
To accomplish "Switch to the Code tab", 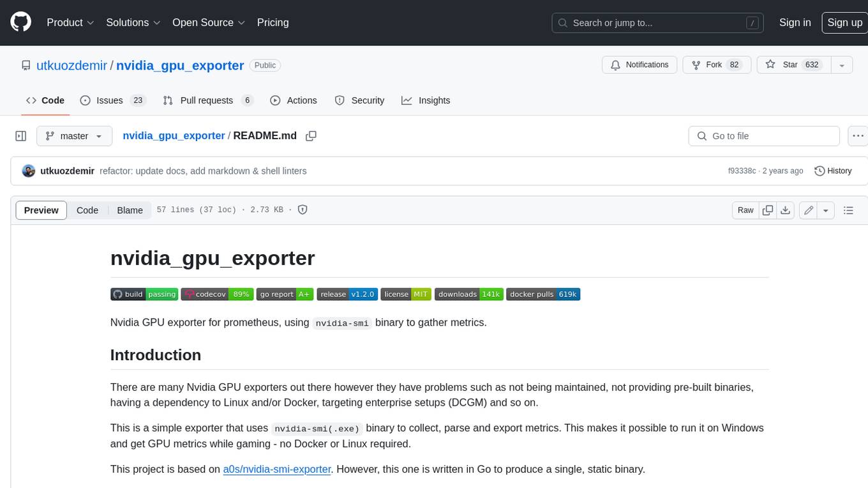I will [x=45, y=100].
